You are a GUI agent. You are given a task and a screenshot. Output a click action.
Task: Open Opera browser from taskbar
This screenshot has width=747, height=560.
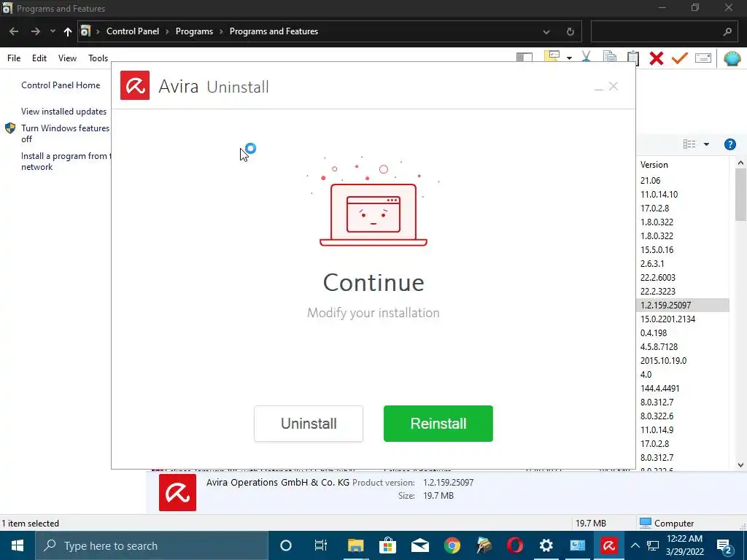pos(514,545)
